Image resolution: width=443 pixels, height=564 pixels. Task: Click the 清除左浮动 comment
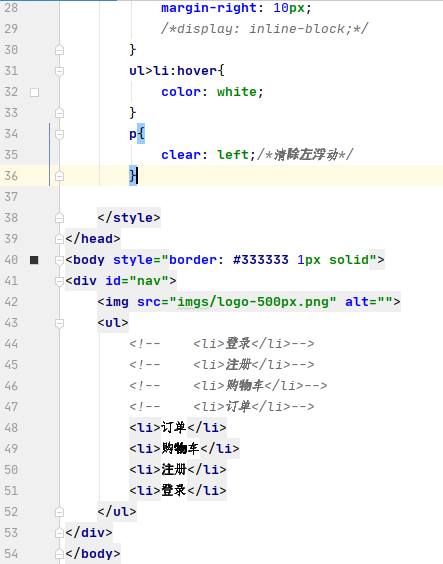[305, 155]
